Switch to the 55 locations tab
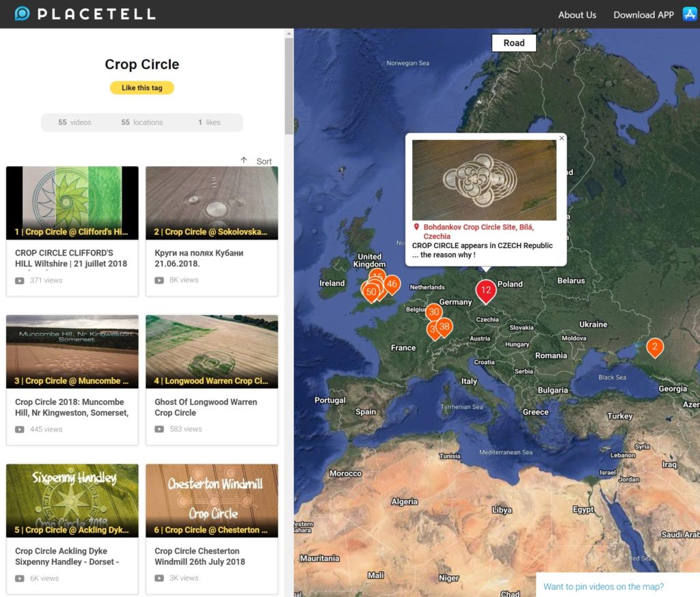 (143, 122)
